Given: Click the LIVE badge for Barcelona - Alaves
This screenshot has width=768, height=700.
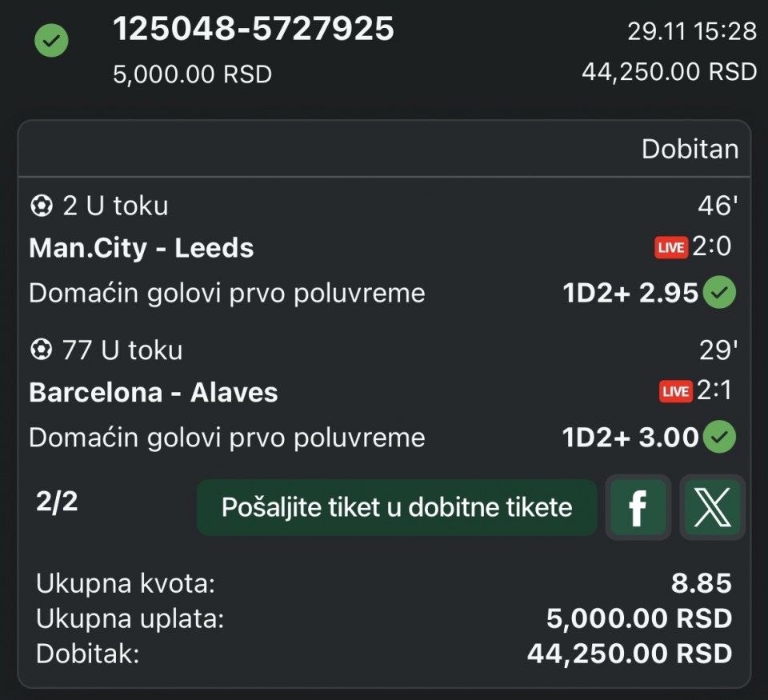Looking at the screenshot, I should click(675, 391).
